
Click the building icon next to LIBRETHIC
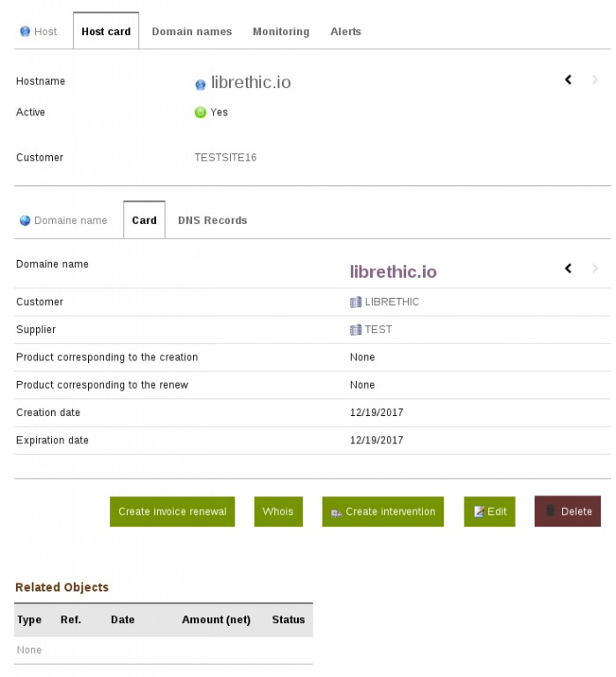click(x=356, y=302)
